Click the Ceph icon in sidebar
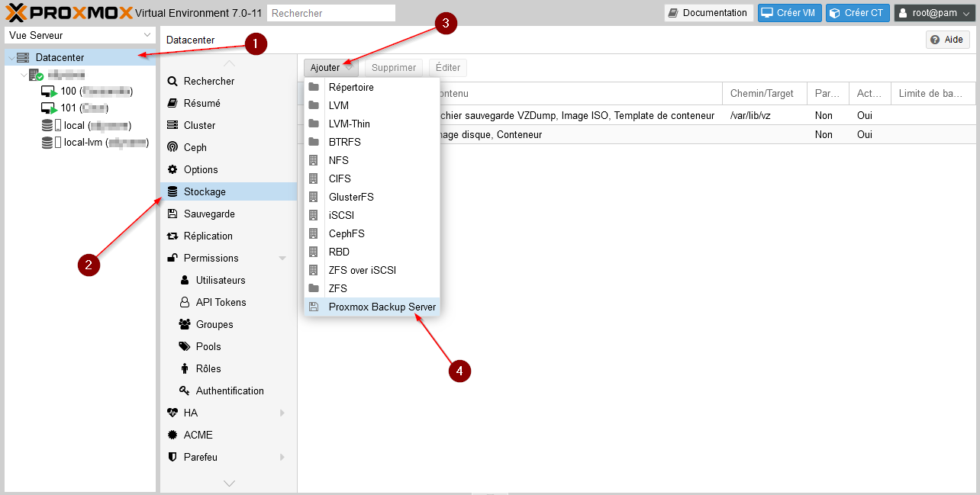 pyautogui.click(x=172, y=147)
